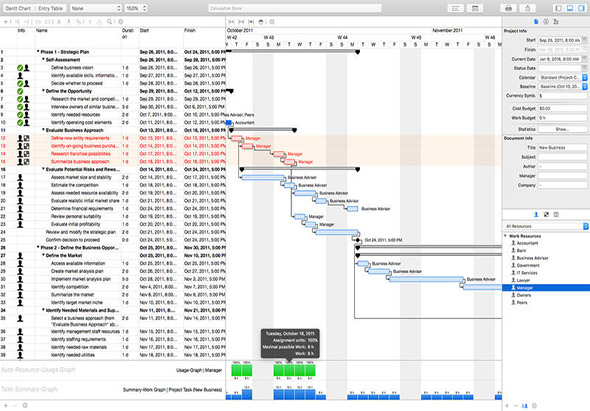Click the Currency Symbol input field

[x=563, y=96]
